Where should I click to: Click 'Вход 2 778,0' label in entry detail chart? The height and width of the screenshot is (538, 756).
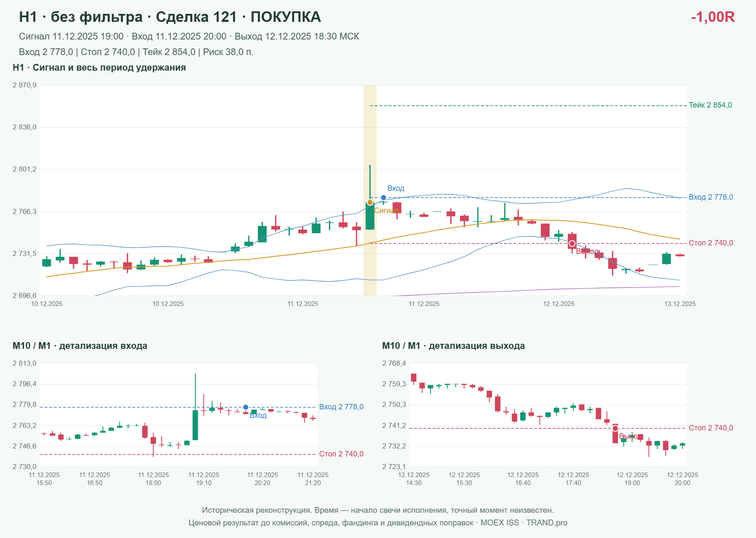point(341,407)
